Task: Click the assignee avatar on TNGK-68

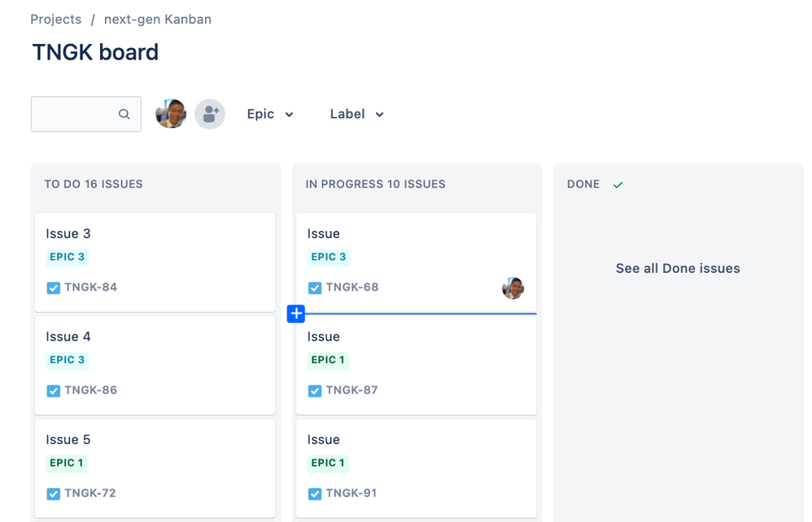Action: [x=513, y=287]
